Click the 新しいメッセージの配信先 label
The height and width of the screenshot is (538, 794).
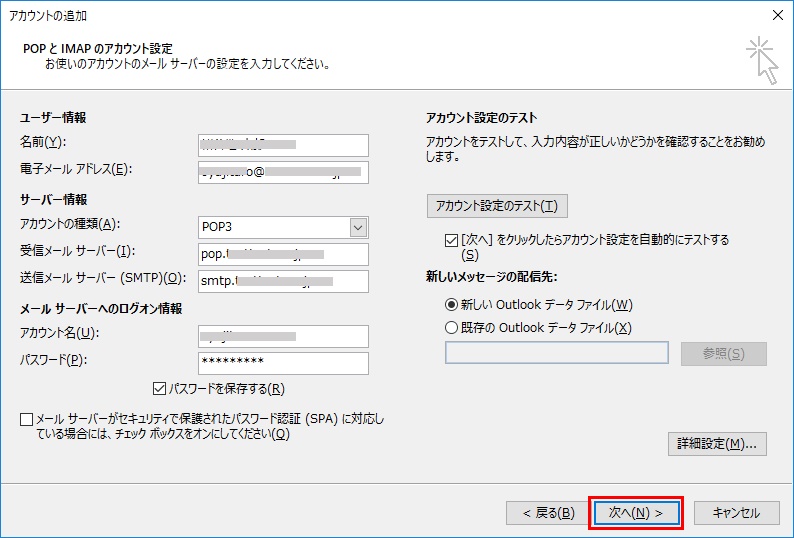point(491,277)
